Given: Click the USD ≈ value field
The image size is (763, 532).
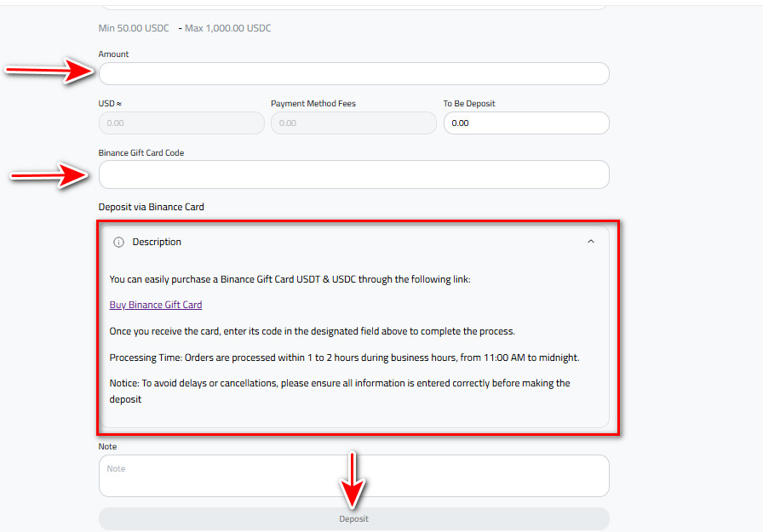Looking at the screenshot, I should point(181,123).
